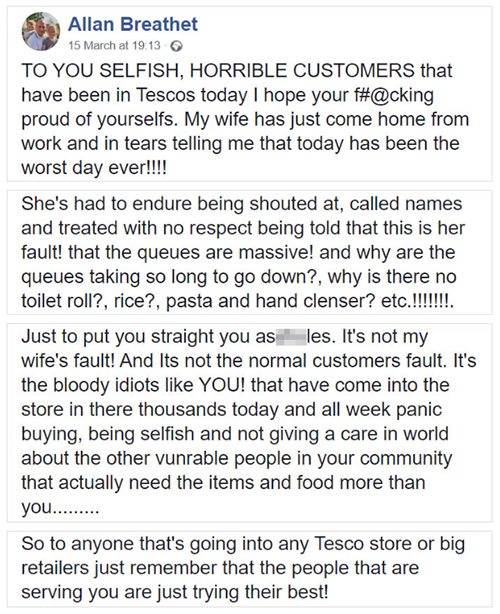The height and width of the screenshot is (614, 500).
Task: Click the blurred censored word in post
Action: [291, 338]
